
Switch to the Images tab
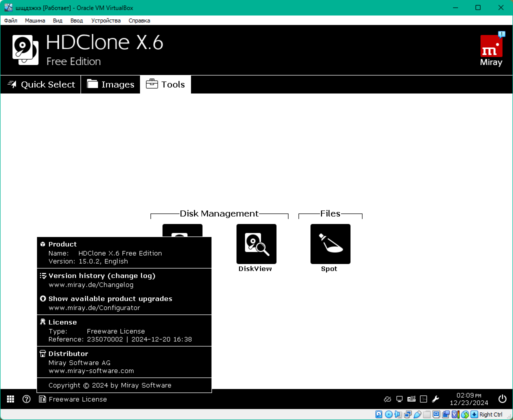[110, 84]
